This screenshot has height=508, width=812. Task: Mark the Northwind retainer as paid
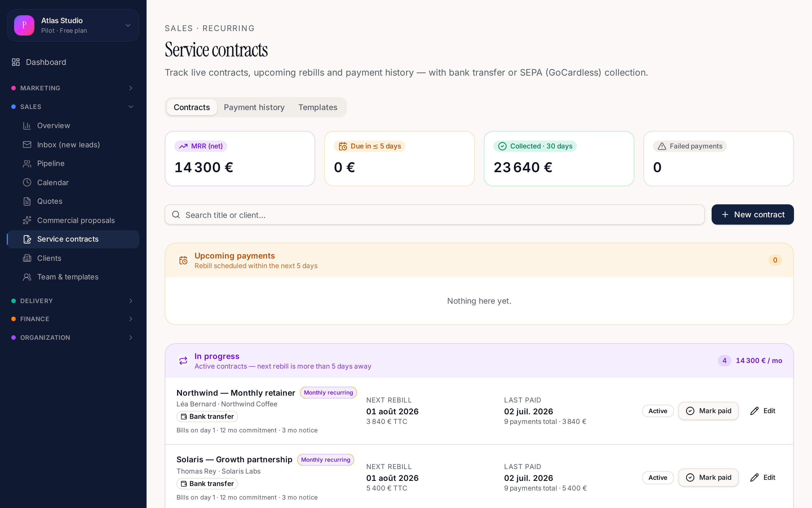pos(708,411)
